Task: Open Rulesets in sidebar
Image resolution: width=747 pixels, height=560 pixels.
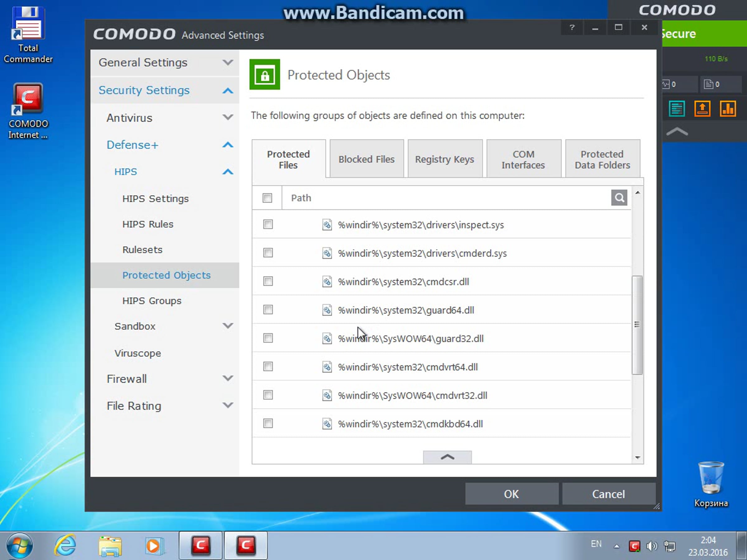Action: pyautogui.click(x=143, y=250)
